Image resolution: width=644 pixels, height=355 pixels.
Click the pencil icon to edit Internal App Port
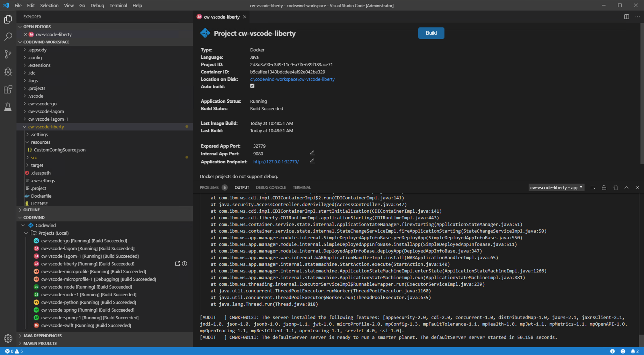click(312, 153)
